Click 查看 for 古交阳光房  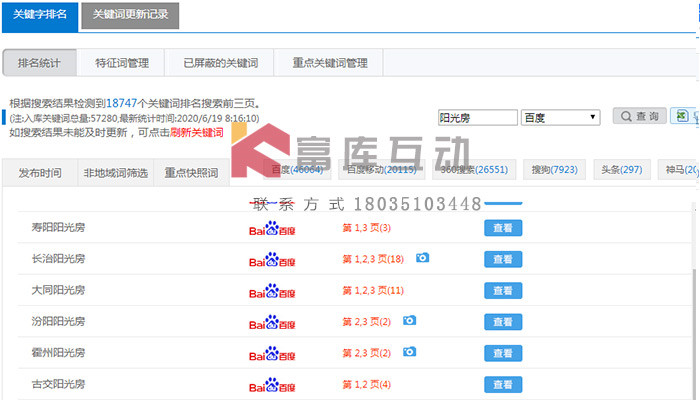503,384
